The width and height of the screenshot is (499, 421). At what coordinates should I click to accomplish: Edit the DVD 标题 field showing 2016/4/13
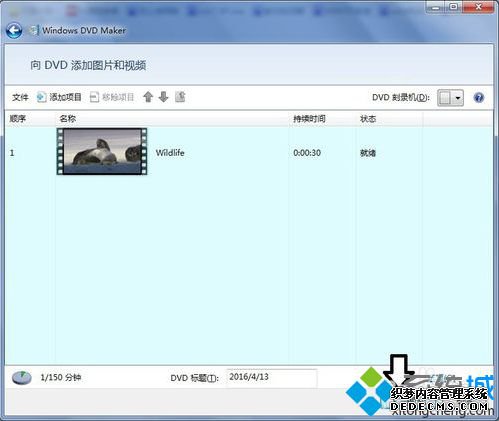click(272, 378)
